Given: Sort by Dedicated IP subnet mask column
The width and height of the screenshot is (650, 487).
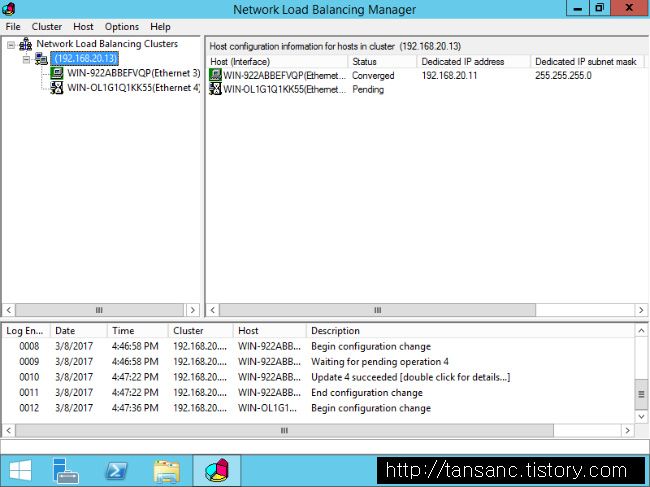Looking at the screenshot, I should coord(587,61).
